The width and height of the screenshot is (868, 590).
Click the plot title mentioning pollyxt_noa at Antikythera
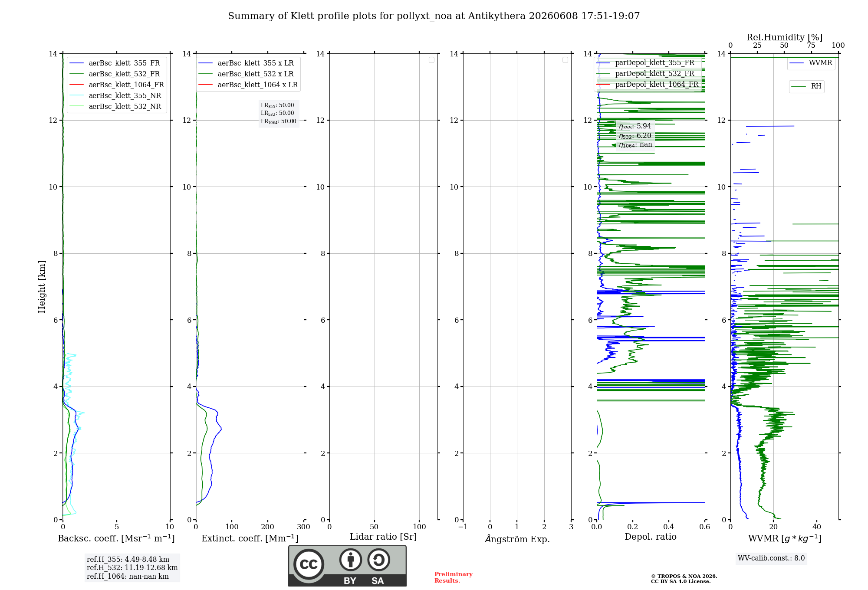click(434, 16)
